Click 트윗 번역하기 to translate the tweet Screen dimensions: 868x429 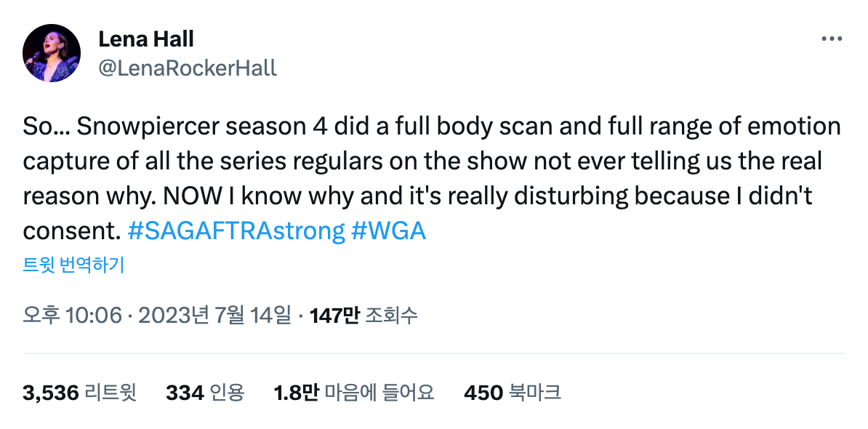tap(74, 264)
